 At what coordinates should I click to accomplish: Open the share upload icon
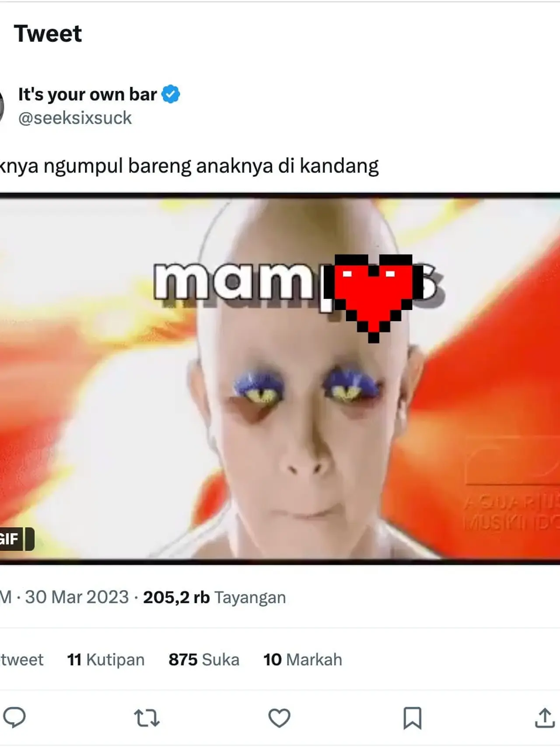click(545, 718)
